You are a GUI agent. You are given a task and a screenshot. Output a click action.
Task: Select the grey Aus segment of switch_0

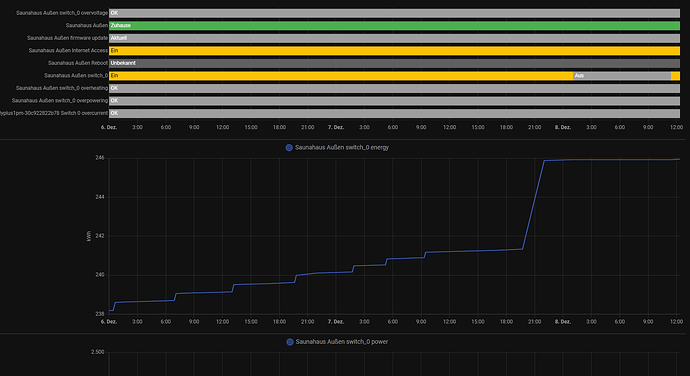click(x=622, y=76)
